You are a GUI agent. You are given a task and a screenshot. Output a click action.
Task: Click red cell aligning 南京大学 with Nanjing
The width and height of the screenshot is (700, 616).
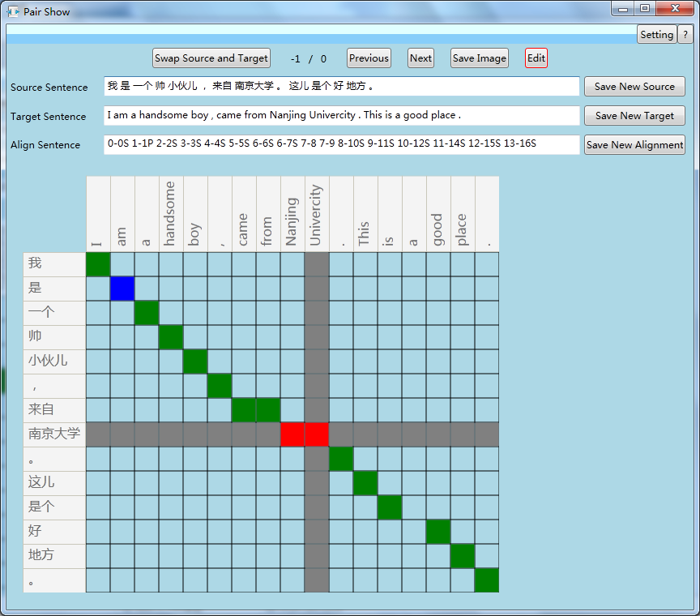coord(292,434)
